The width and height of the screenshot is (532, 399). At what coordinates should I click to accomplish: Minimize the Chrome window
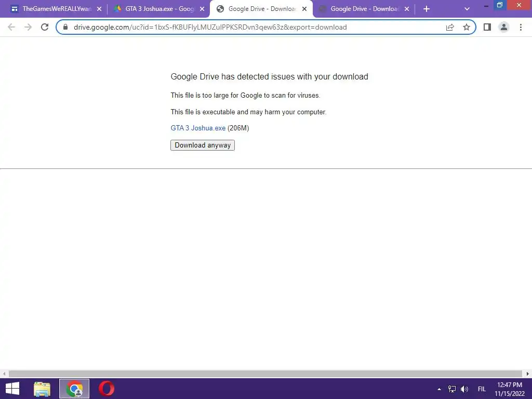click(486, 5)
